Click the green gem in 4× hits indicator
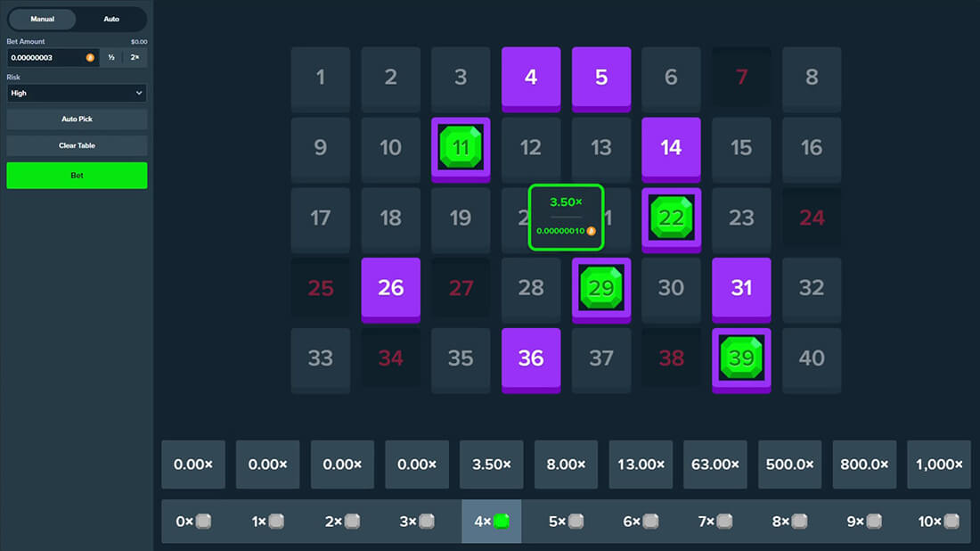The height and width of the screenshot is (551, 980). (502, 522)
